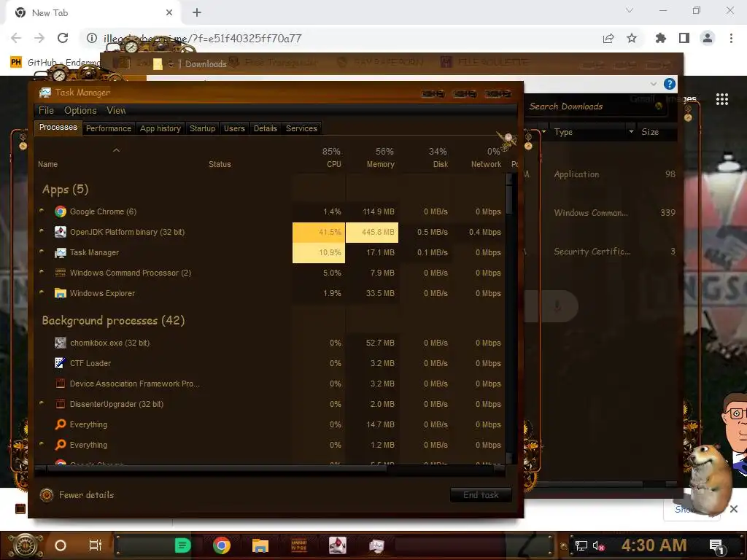Image resolution: width=747 pixels, height=560 pixels.
Task: Open the View menu in Task Manager
Action: tap(116, 111)
